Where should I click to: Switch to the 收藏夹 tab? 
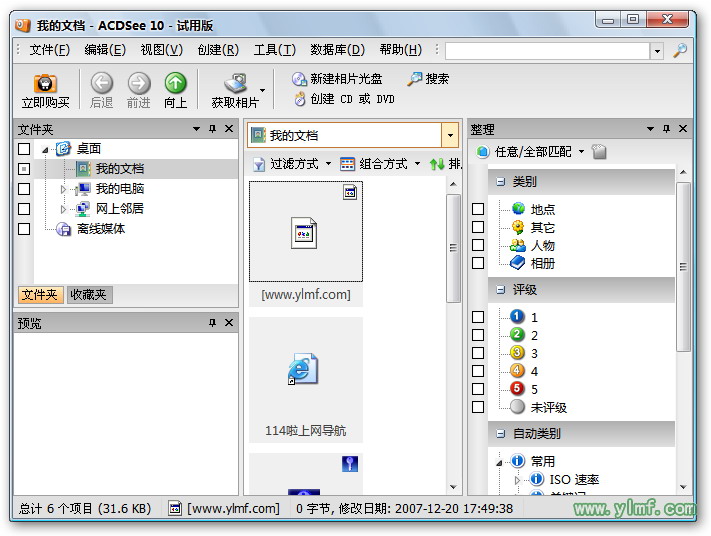coord(88,295)
